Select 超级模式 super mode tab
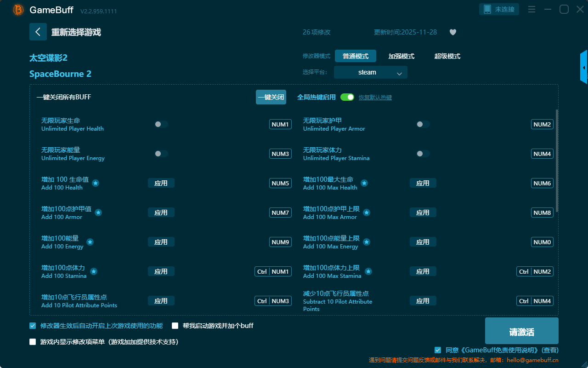Viewport: 588px width, 368px height. 447,56
